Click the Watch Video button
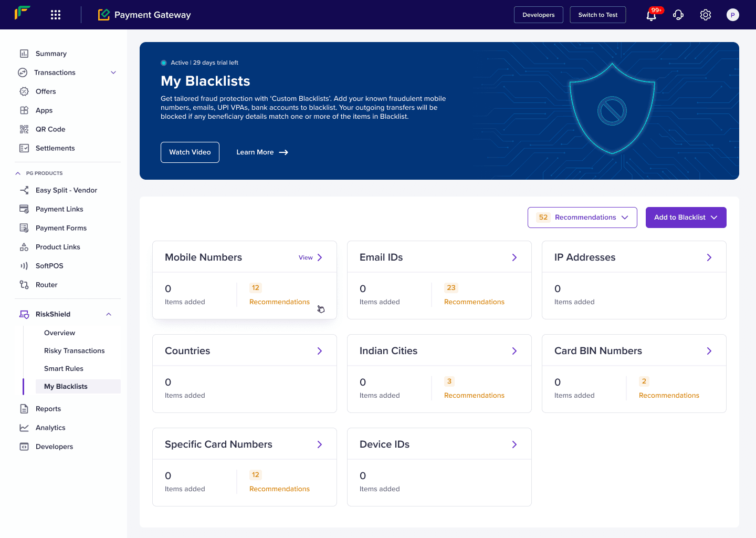This screenshot has height=538, width=756. coord(190,152)
